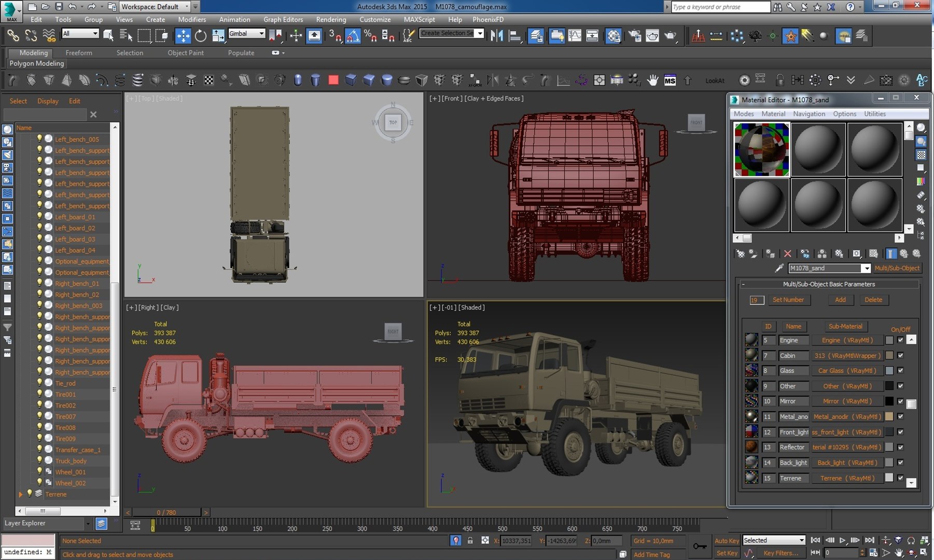The image size is (934, 560).
Task: Uncheck the Cabin sub-material On/Off box
Action: coord(900,355)
